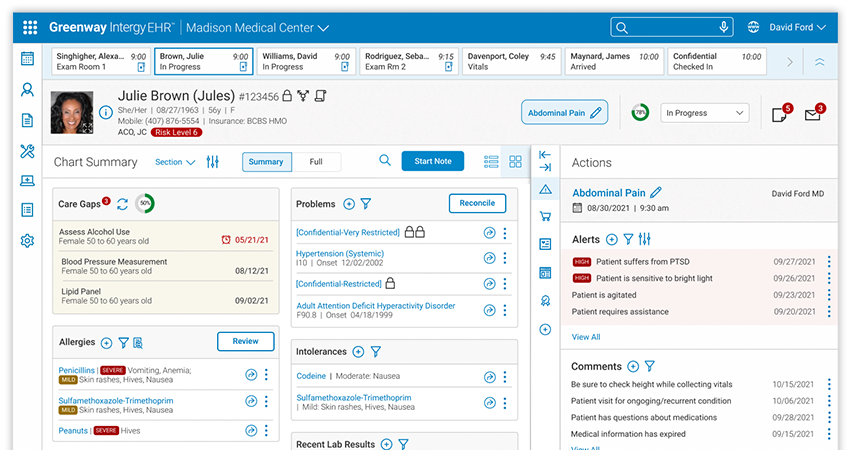The height and width of the screenshot is (450, 850).
Task: Select the Summary chart tab
Action: pos(266,162)
